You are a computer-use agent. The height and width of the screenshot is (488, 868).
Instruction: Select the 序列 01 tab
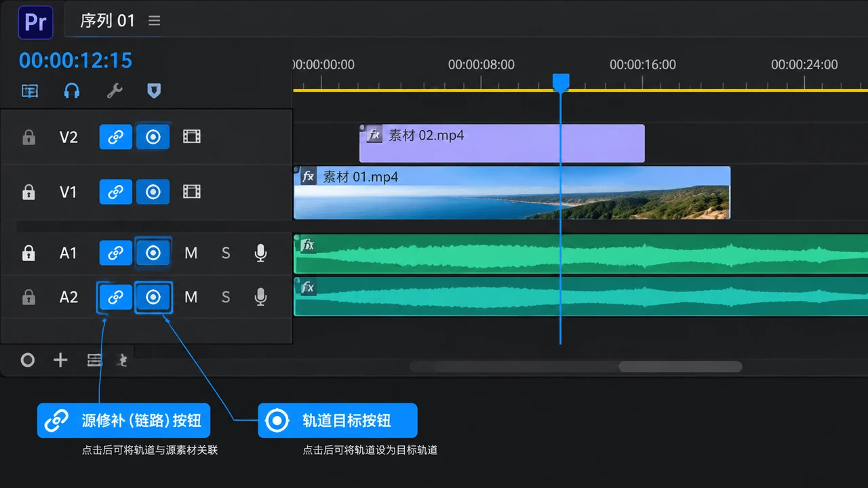click(108, 20)
